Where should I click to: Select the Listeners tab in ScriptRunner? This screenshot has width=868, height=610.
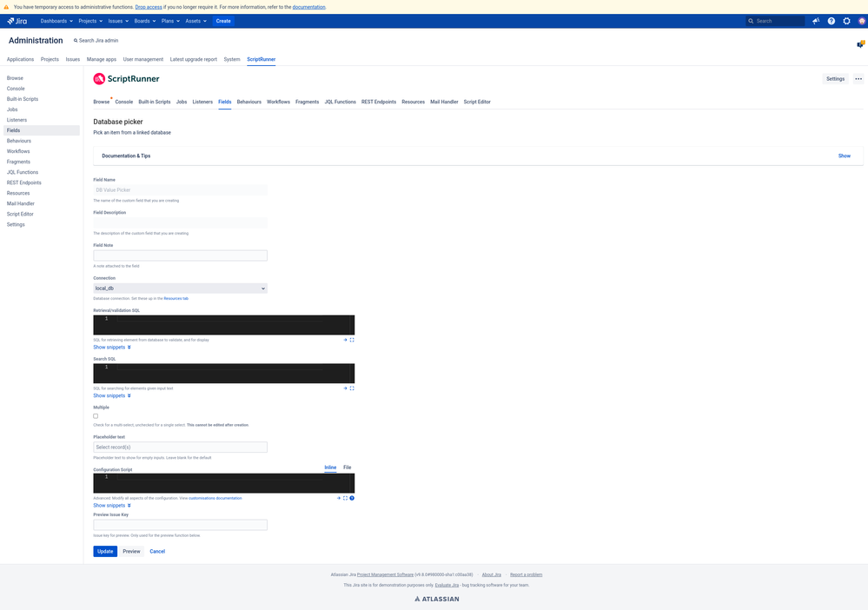(202, 102)
